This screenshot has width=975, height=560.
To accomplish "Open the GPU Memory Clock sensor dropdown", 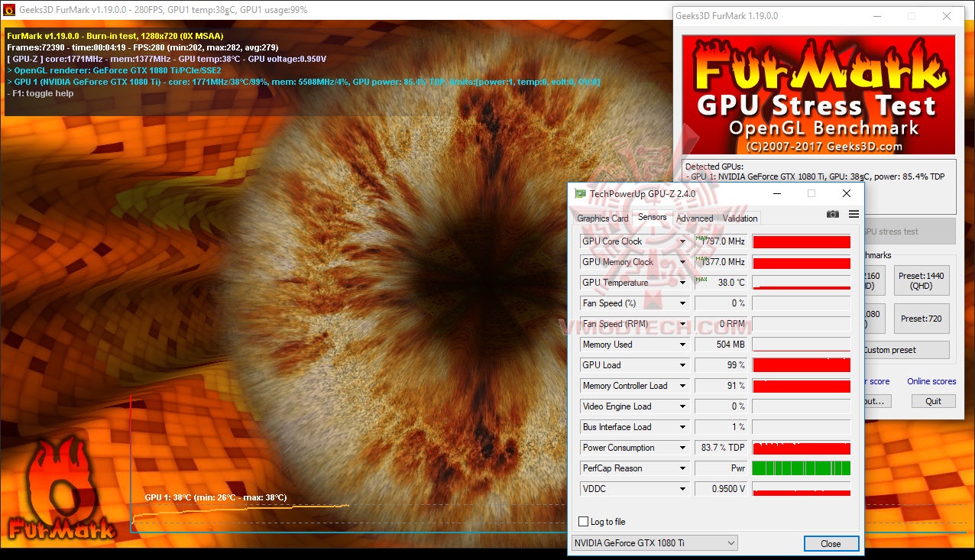I will tap(683, 262).
